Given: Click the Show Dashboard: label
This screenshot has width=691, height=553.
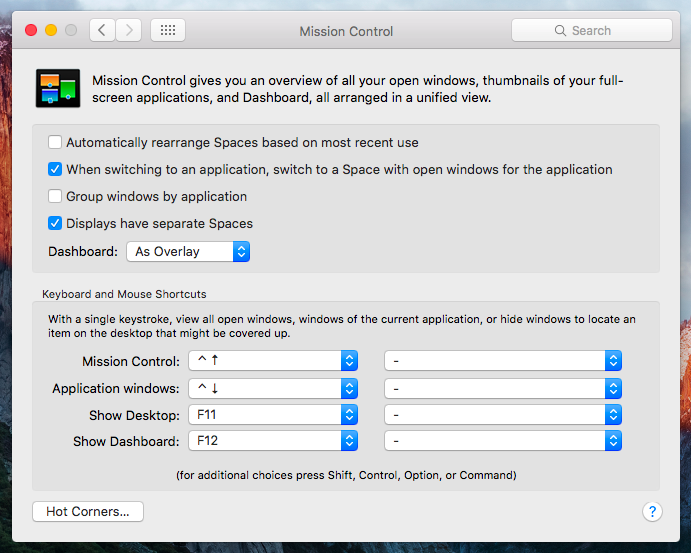Looking at the screenshot, I should click(126, 441).
